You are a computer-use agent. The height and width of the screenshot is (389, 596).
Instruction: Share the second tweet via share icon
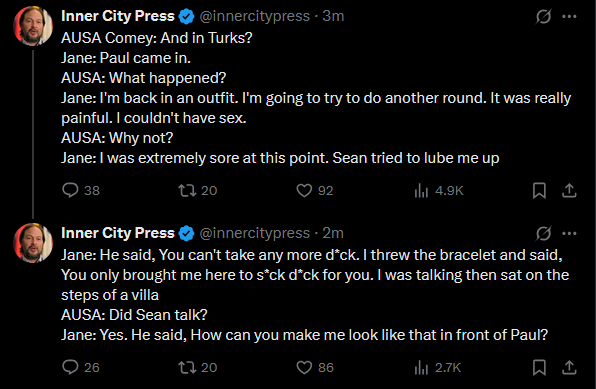coord(569,367)
